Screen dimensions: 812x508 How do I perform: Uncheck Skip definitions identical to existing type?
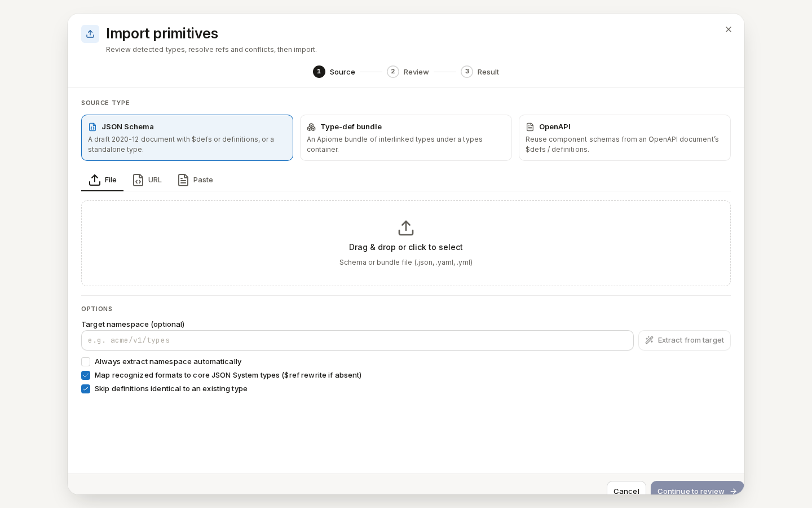point(86,389)
